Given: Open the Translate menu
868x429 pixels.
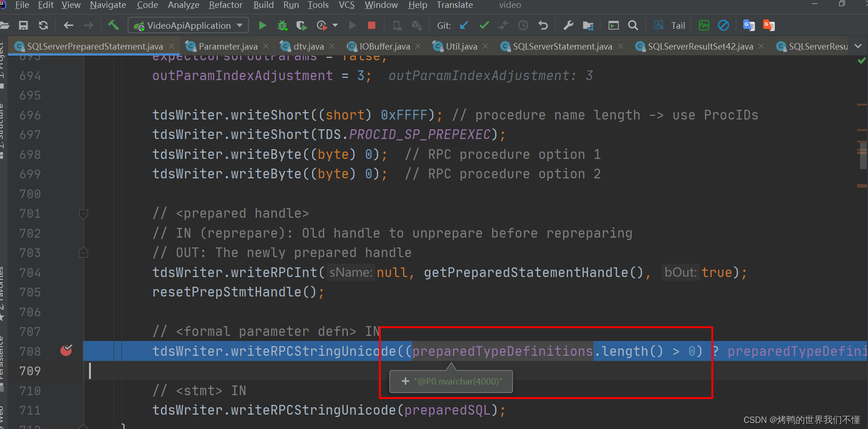Looking at the screenshot, I should tap(454, 5).
